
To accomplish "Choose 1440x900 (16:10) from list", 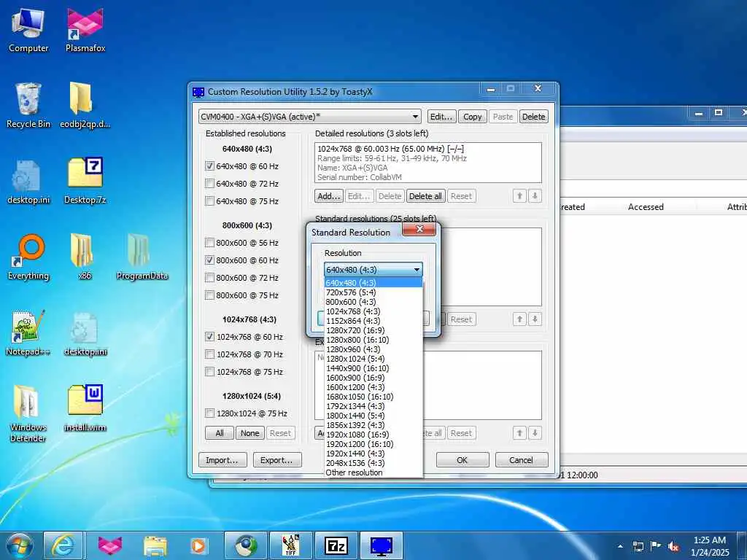I will pos(373,368).
